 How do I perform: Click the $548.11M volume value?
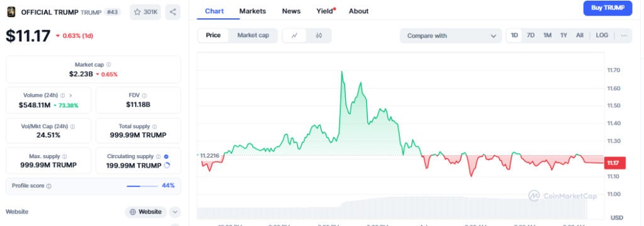point(35,105)
